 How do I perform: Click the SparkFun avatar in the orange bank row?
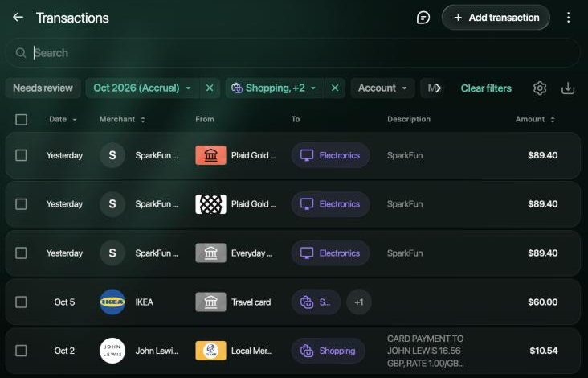[112, 155]
